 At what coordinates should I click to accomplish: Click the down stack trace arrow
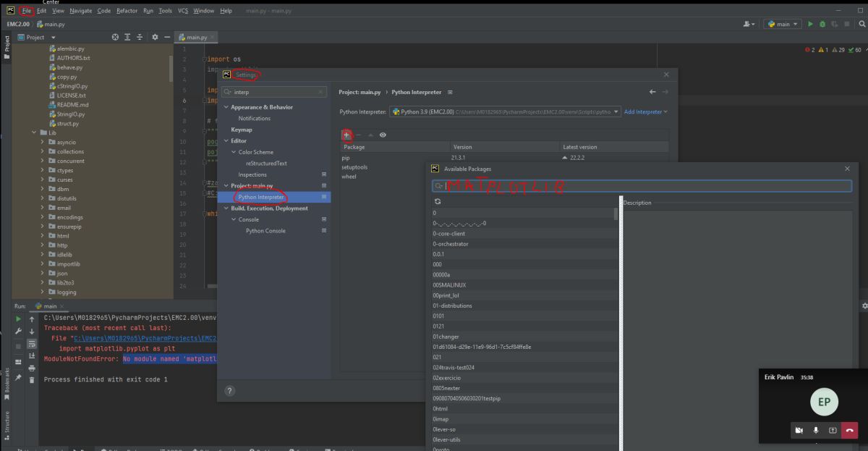pos(32,331)
